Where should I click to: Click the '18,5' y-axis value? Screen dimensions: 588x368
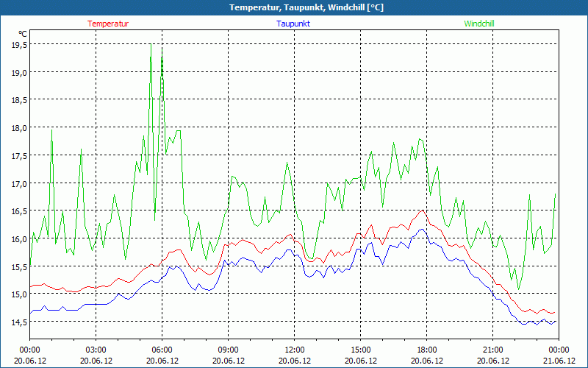tap(19, 101)
